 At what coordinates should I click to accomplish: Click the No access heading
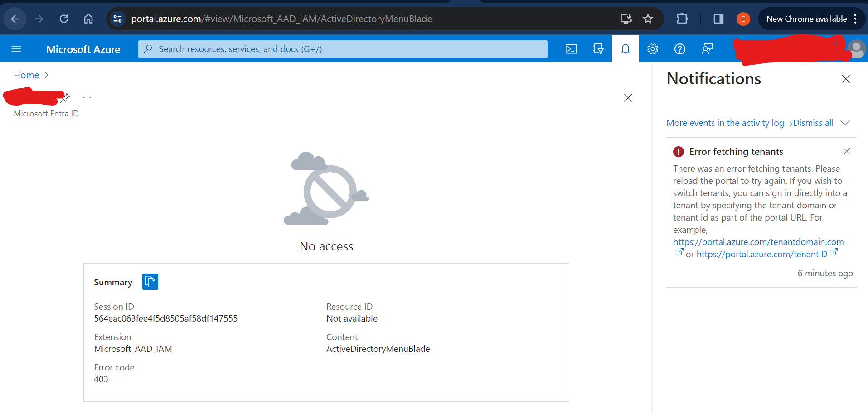[x=326, y=246]
